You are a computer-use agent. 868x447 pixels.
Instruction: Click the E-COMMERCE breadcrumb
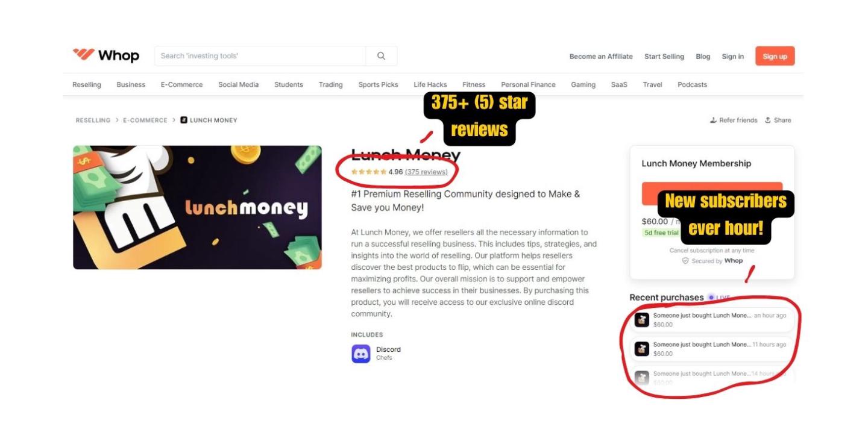click(x=145, y=120)
